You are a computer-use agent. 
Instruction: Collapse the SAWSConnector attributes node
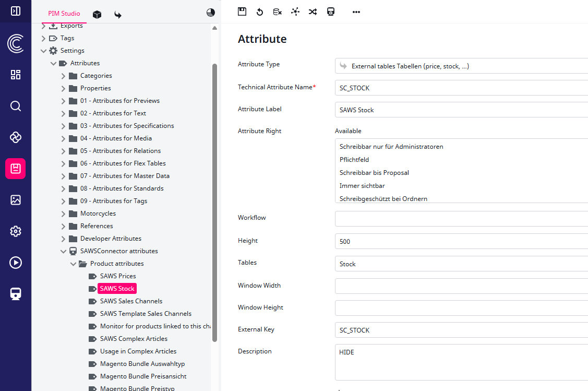[x=63, y=251]
